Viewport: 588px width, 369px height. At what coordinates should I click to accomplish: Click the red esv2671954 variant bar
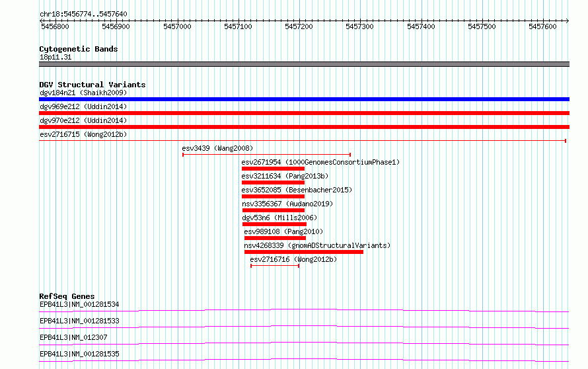pyautogui.click(x=273, y=169)
